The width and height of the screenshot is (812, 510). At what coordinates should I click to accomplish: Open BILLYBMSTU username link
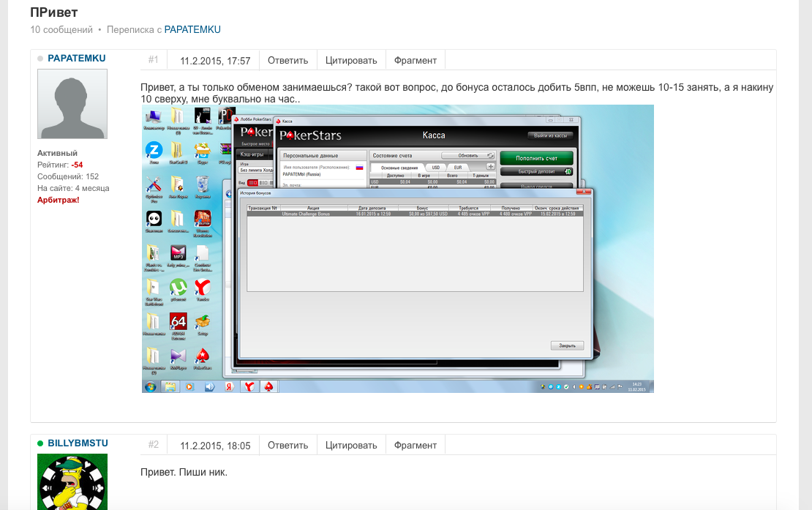pyautogui.click(x=78, y=443)
